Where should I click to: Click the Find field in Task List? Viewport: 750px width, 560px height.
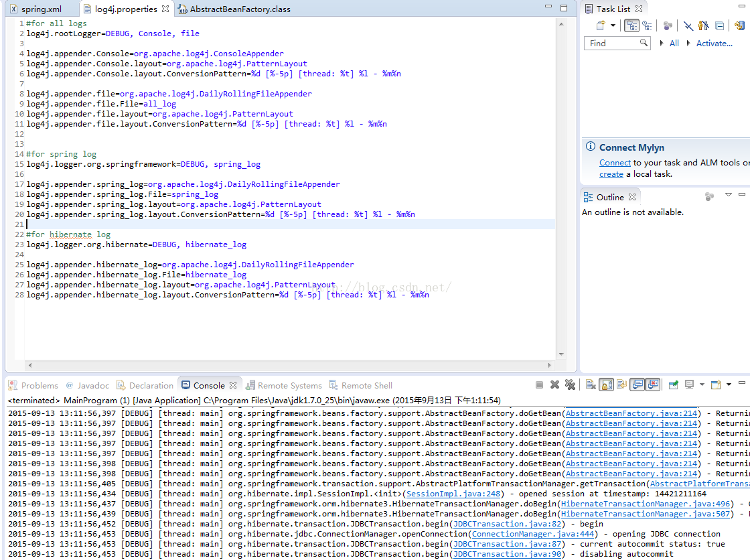(x=611, y=43)
